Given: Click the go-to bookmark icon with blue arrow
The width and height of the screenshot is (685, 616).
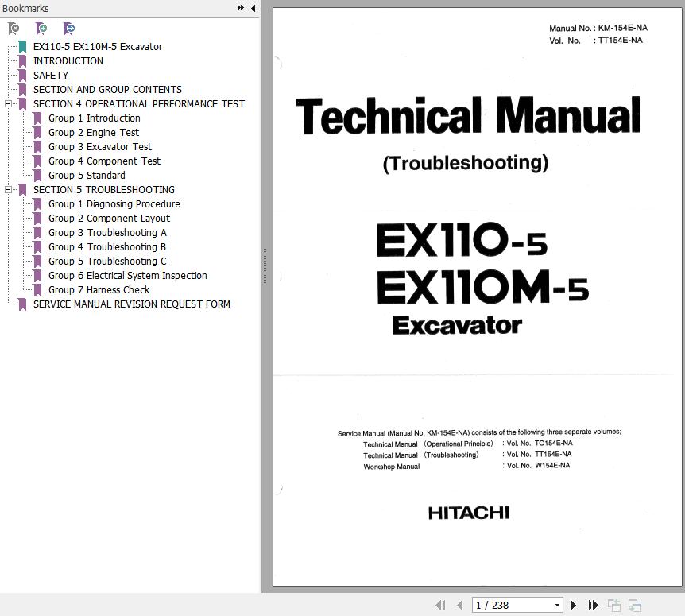Looking at the screenshot, I should pos(69,29).
